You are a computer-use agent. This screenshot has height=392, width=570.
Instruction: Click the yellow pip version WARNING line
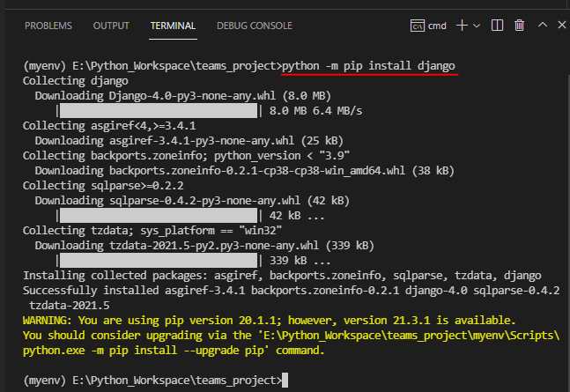point(270,321)
